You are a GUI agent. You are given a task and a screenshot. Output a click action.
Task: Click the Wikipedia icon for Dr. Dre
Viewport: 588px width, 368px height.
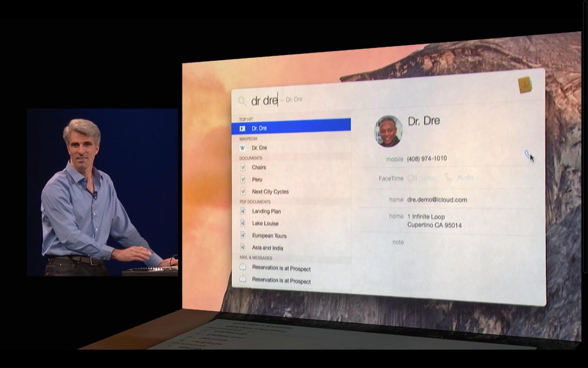243,148
